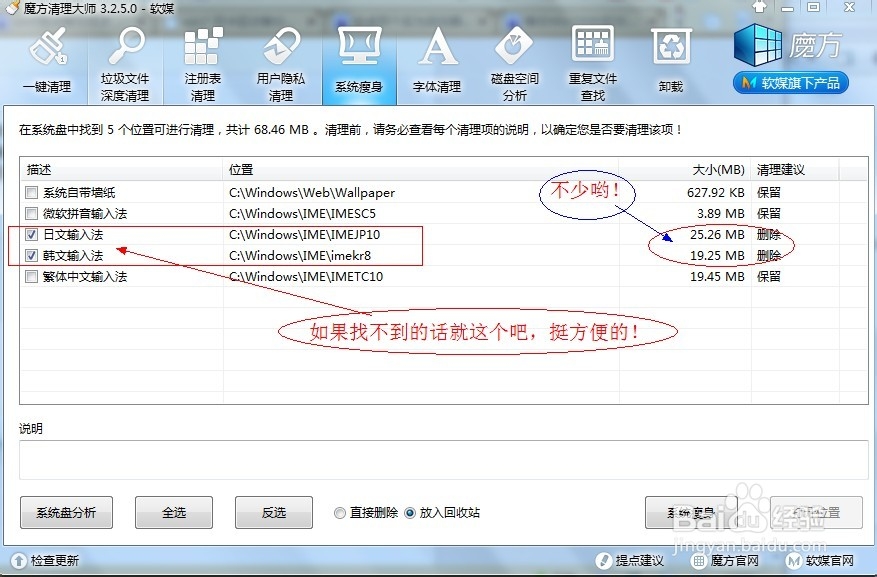Screen dimensions: 877x577
Task: Open the 提点建议 feedback link
Action: (630, 560)
